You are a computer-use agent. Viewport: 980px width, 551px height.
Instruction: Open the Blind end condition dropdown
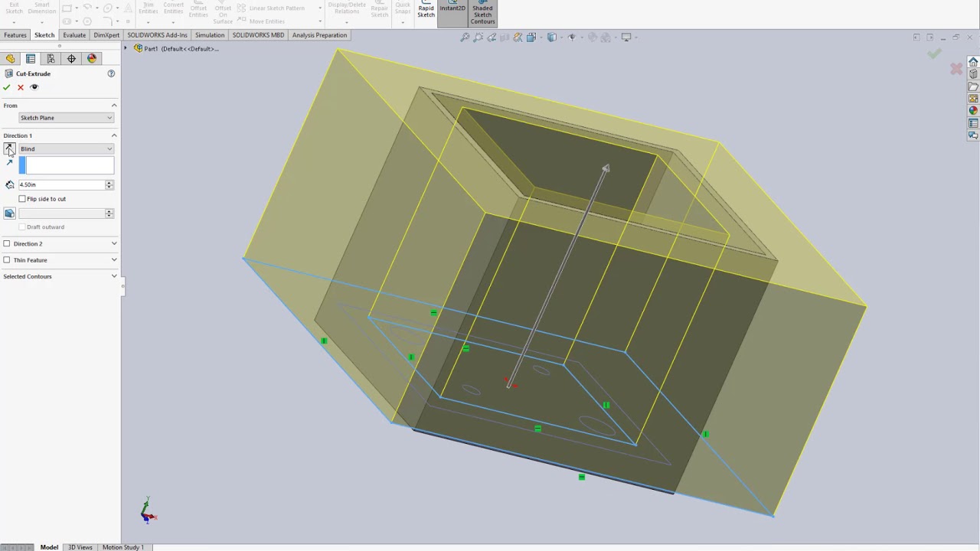pos(66,148)
